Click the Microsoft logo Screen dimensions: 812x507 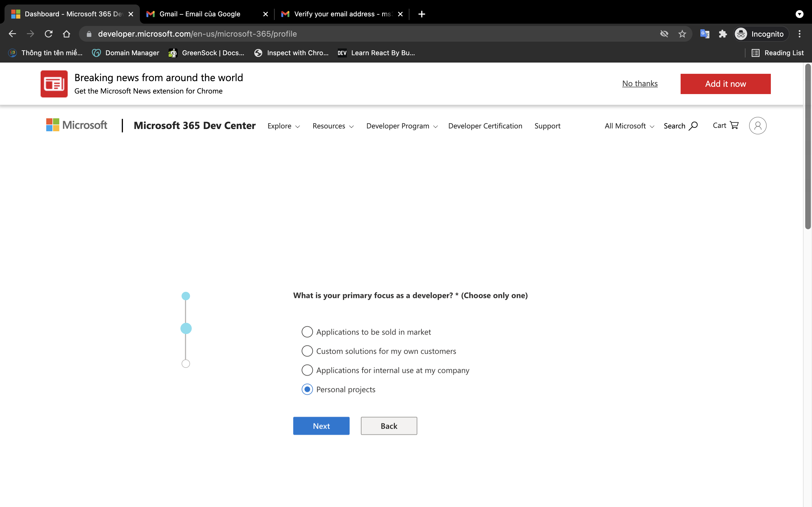[x=76, y=125]
